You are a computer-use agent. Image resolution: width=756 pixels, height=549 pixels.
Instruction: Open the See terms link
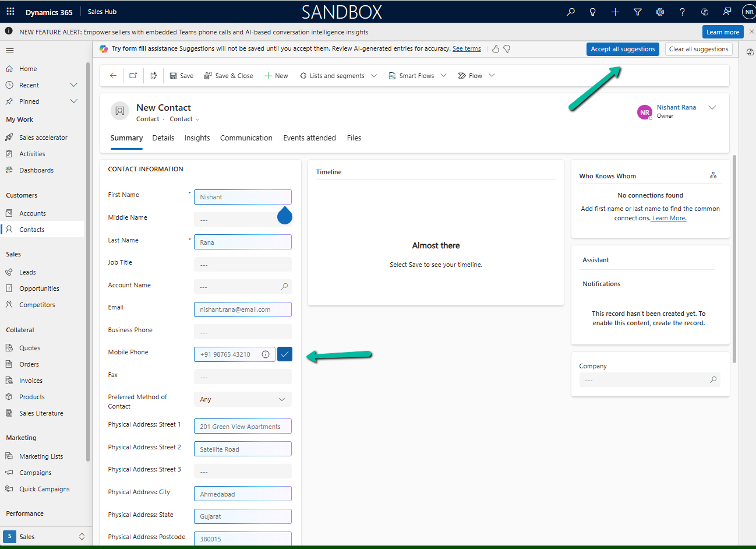pos(467,49)
